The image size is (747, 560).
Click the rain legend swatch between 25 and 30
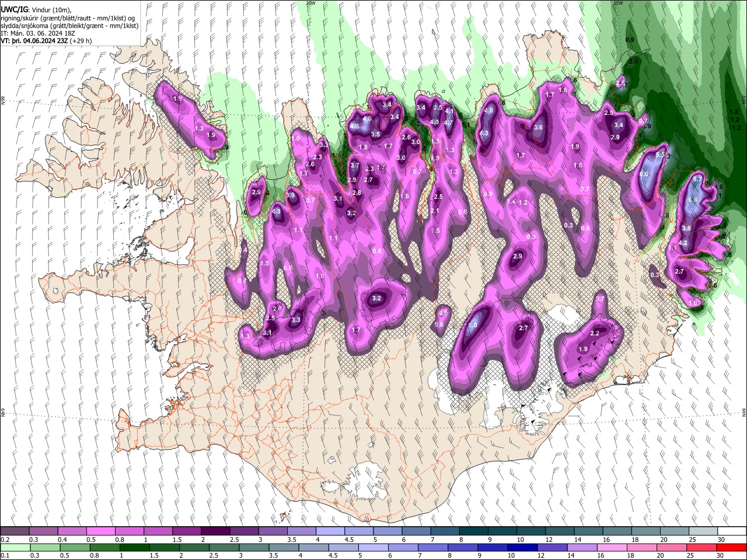click(x=701, y=547)
